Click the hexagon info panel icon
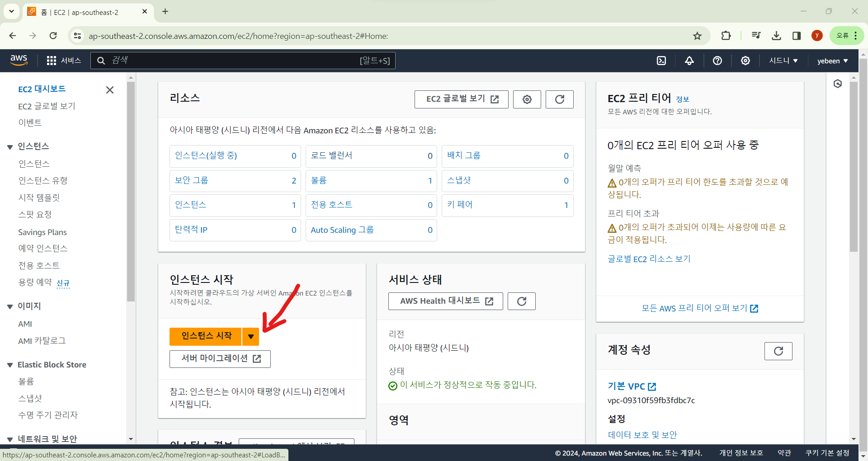The width and height of the screenshot is (868, 461). (x=838, y=84)
